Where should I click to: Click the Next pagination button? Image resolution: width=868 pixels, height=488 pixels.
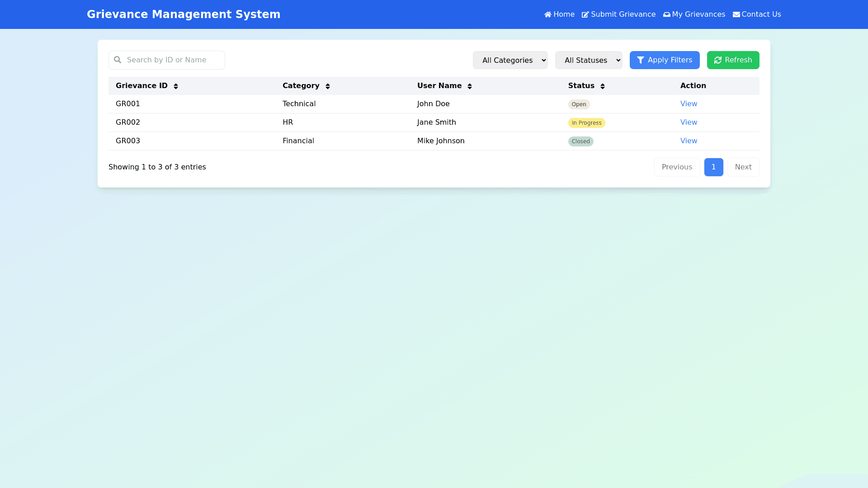coord(743,167)
